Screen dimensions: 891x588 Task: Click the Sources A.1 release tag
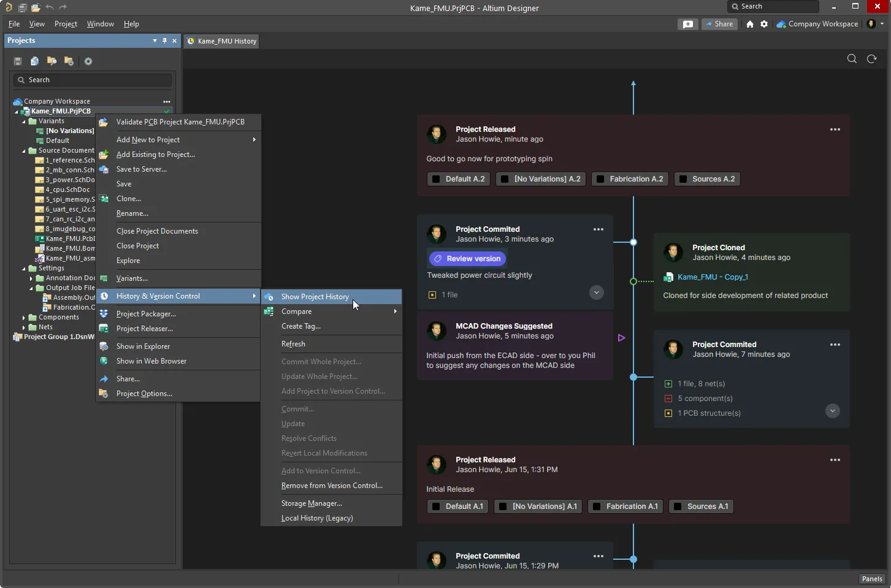click(702, 506)
